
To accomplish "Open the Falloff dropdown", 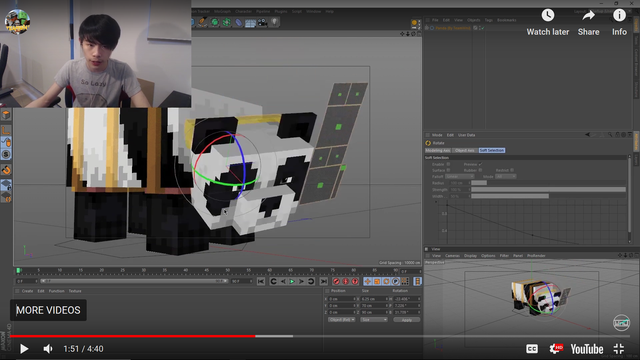I will [459, 176].
